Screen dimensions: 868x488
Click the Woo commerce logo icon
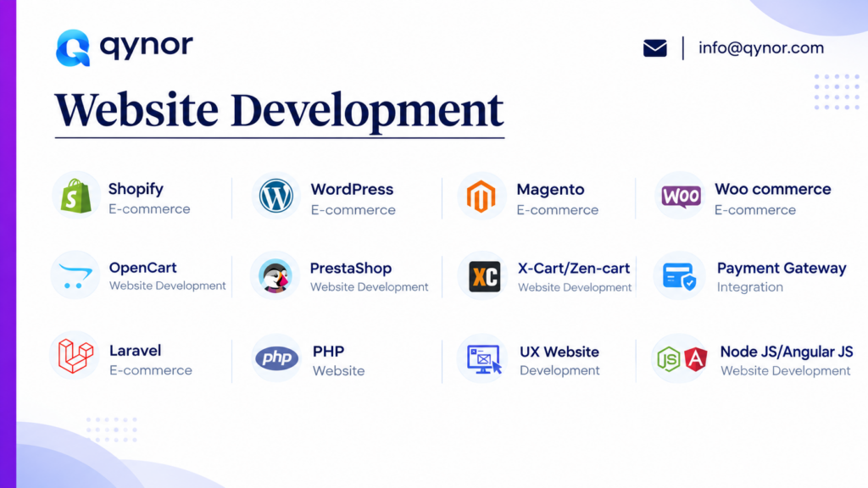(x=681, y=197)
